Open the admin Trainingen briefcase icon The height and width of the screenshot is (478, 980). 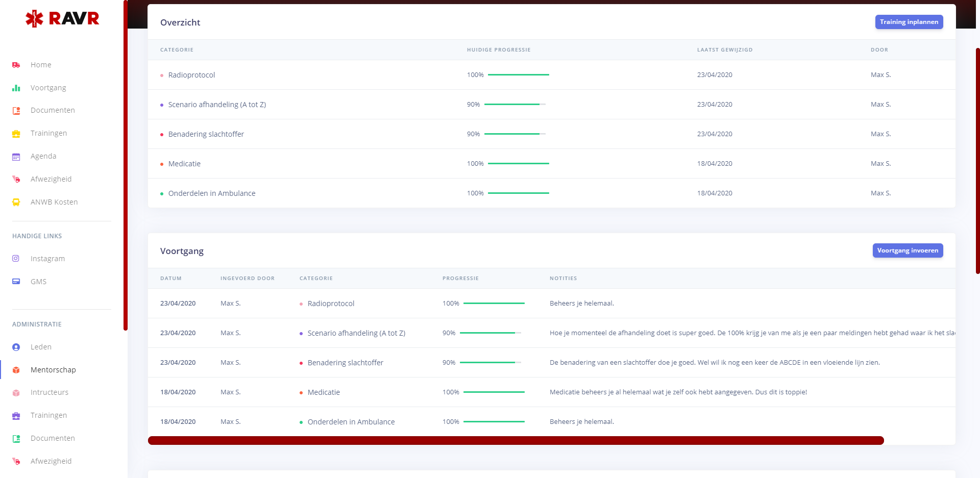(16, 416)
